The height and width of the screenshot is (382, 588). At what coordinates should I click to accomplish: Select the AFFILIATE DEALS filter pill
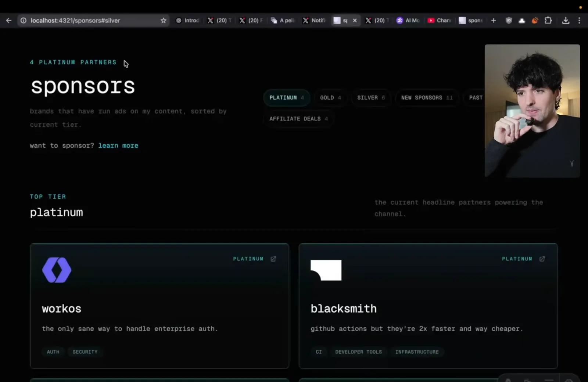coord(298,119)
